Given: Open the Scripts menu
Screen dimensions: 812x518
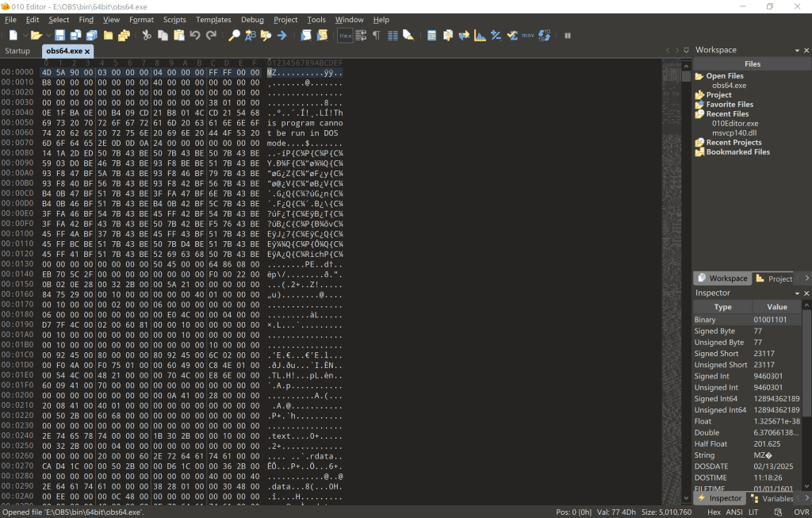Looking at the screenshot, I should [174, 20].
